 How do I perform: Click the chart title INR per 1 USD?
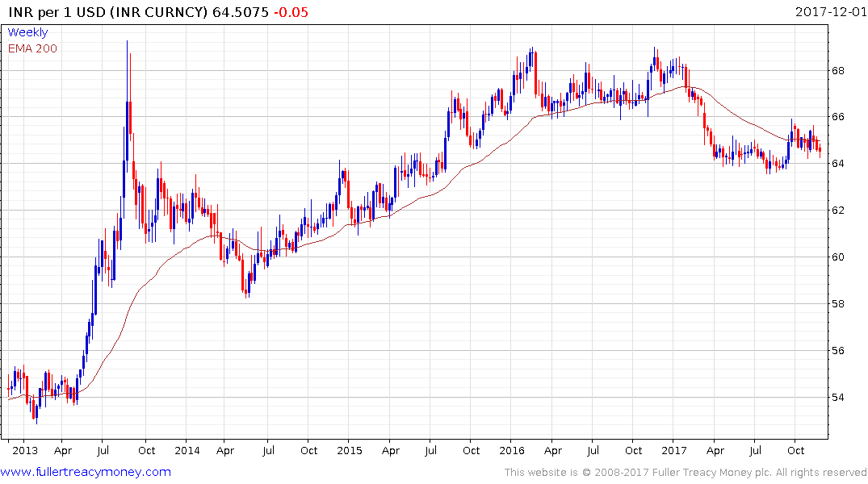point(57,12)
